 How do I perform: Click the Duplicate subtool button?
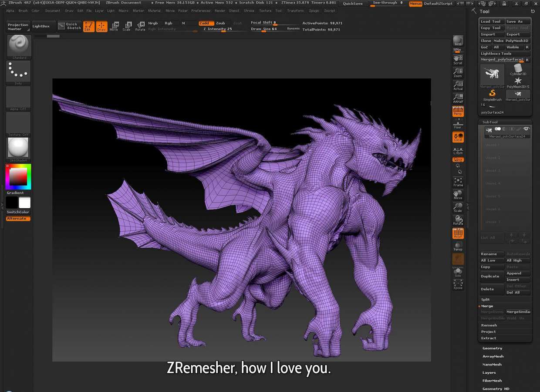point(490,276)
